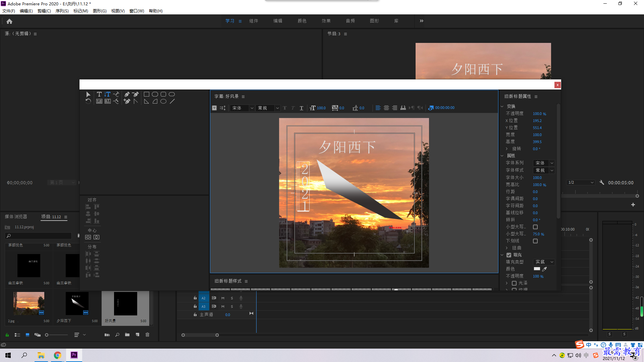Click the eyedropper next to fill color
The width and height of the screenshot is (644, 362).
[x=545, y=269]
